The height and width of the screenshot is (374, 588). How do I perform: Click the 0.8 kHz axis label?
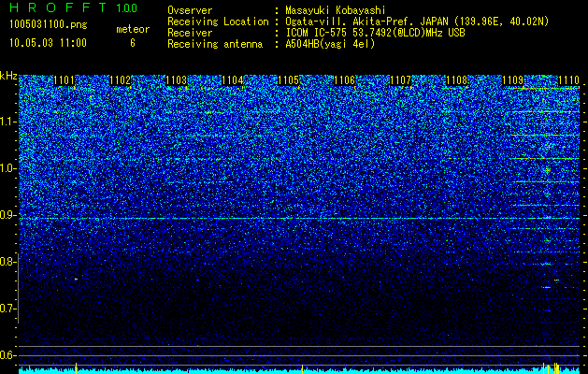(7, 262)
